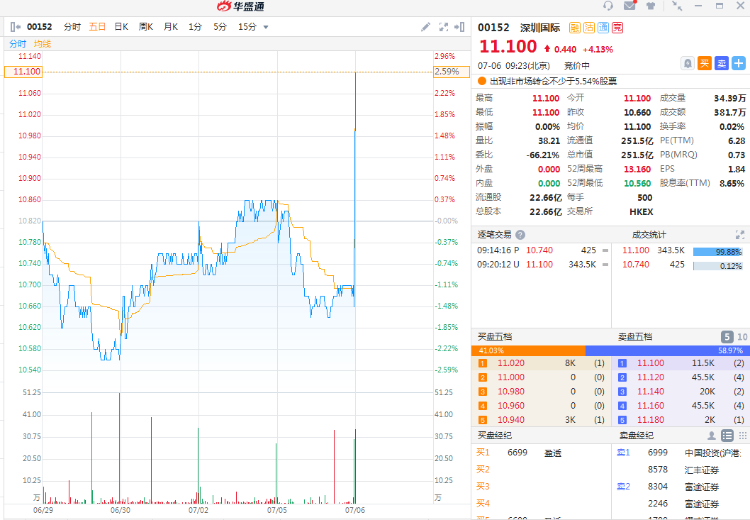Open the 逐笔交易 tab
The image size is (750, 520).
point(494,235)
